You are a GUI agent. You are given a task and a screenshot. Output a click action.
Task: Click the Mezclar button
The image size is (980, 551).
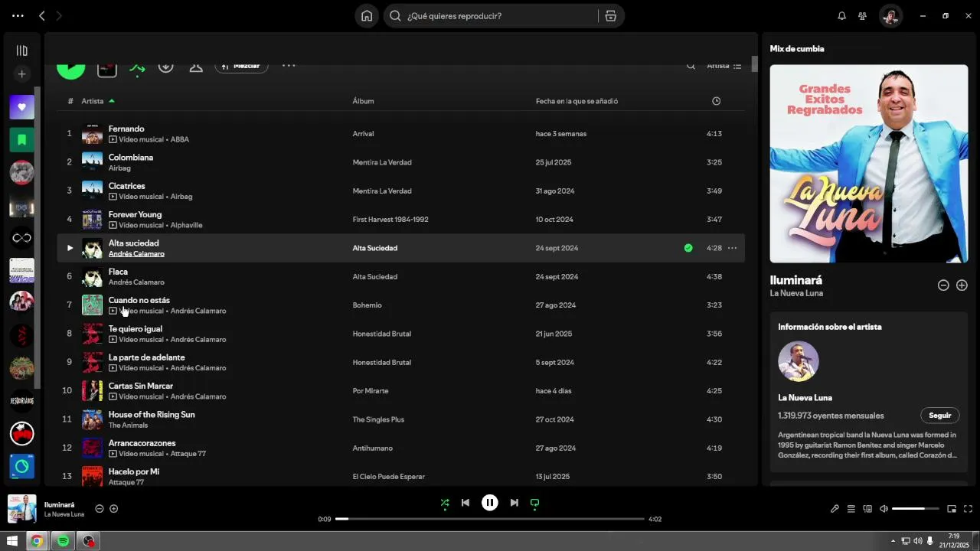tap(242, 66)
